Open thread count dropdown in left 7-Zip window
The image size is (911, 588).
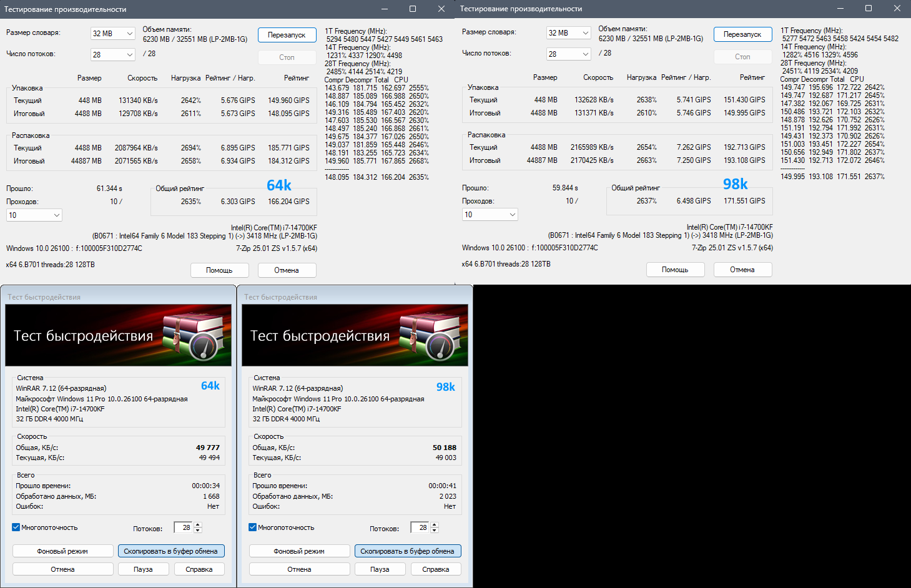coord(113,55)
